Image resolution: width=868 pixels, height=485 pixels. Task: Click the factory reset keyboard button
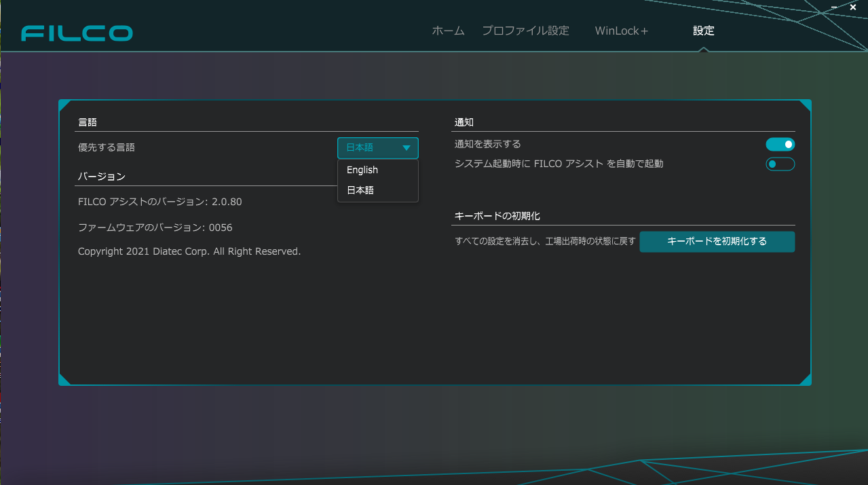coord(717,241)
